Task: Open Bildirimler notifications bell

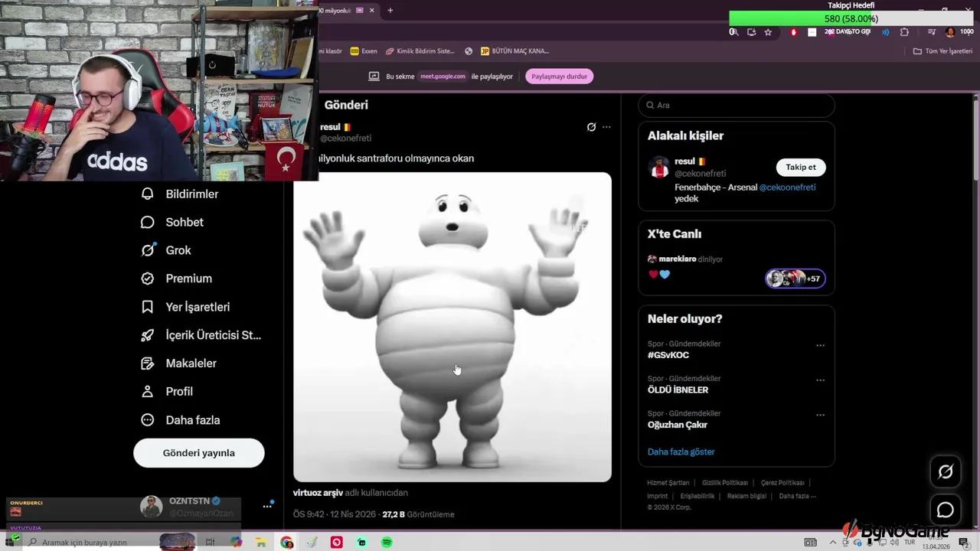Action: 180,194
